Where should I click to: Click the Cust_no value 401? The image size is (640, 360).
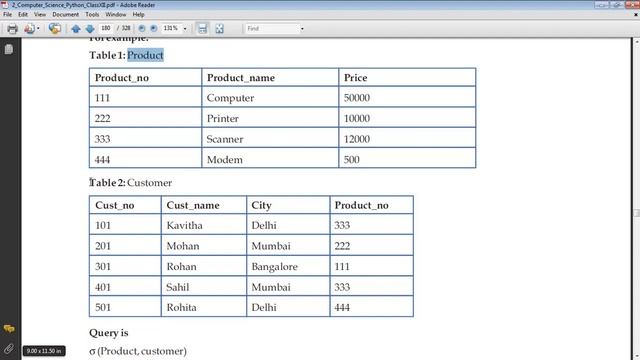(x=103, y=287)
